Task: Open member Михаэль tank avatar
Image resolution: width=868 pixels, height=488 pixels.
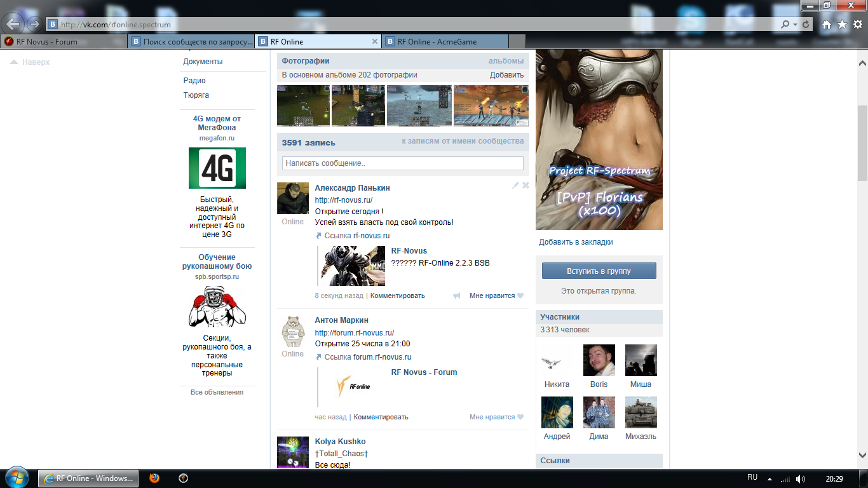Action: pos(641,412)
